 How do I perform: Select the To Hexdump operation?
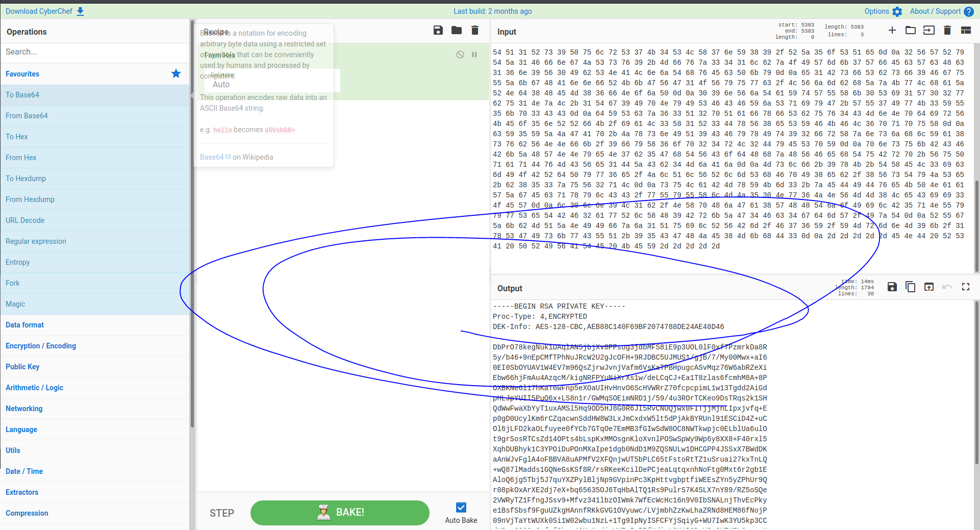pyautogui.click(x=95, y=179)
